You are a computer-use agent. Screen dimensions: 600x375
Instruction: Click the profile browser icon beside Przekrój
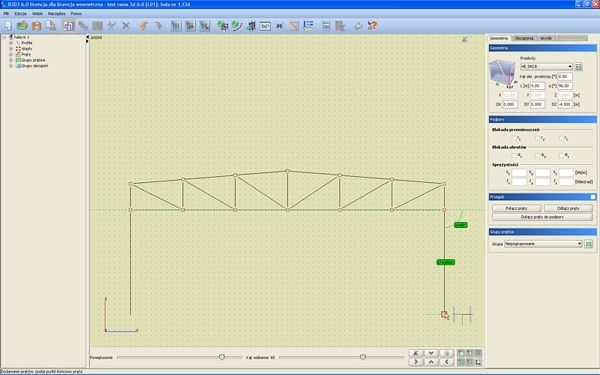tap(578, 67)
